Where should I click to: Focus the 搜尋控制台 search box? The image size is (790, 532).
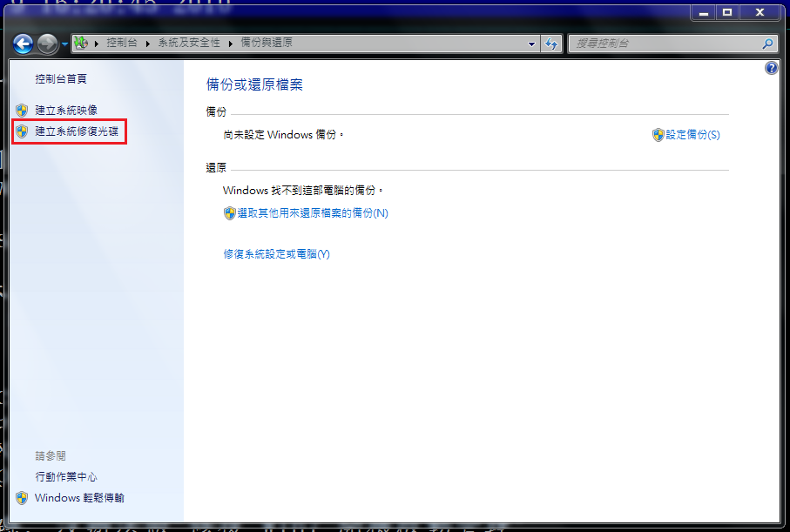click(x=665, y=44)
